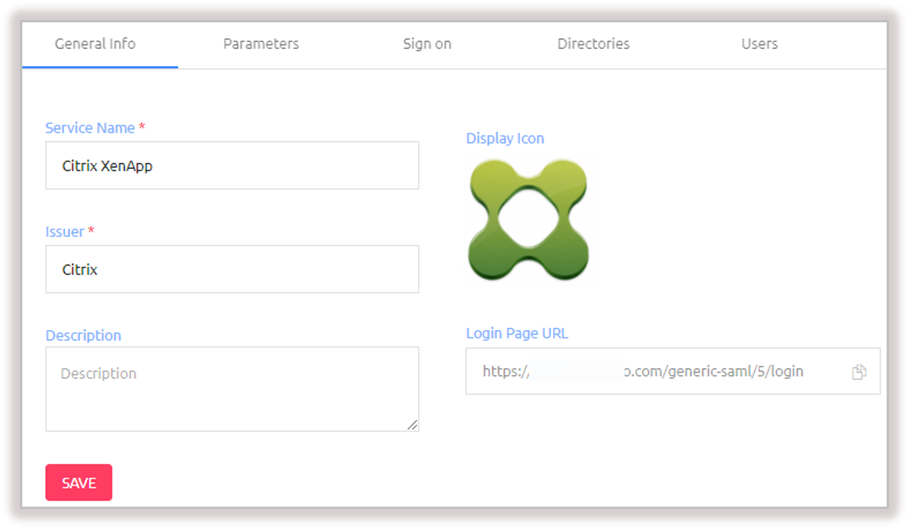Select the Users tab
The height and width of the screenshot is (529, 910).
click(759, 44)
